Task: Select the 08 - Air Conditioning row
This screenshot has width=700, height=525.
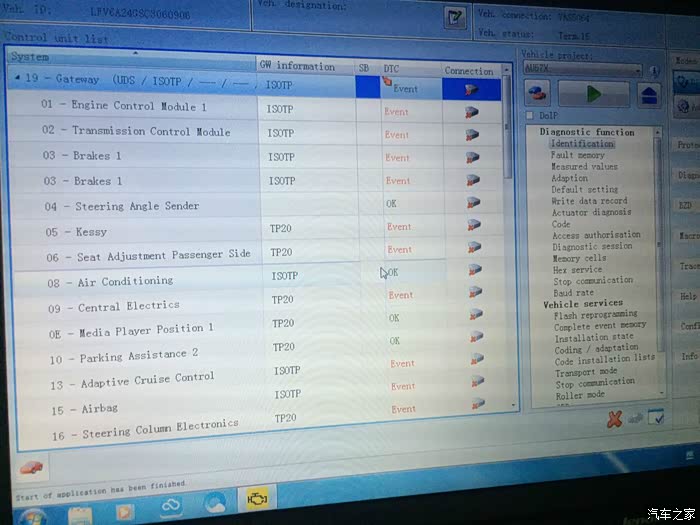Action: pos(125,282)
